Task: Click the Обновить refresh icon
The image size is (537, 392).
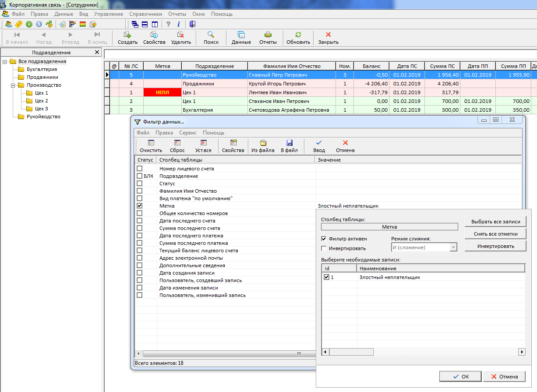Action: click(298, 35)
